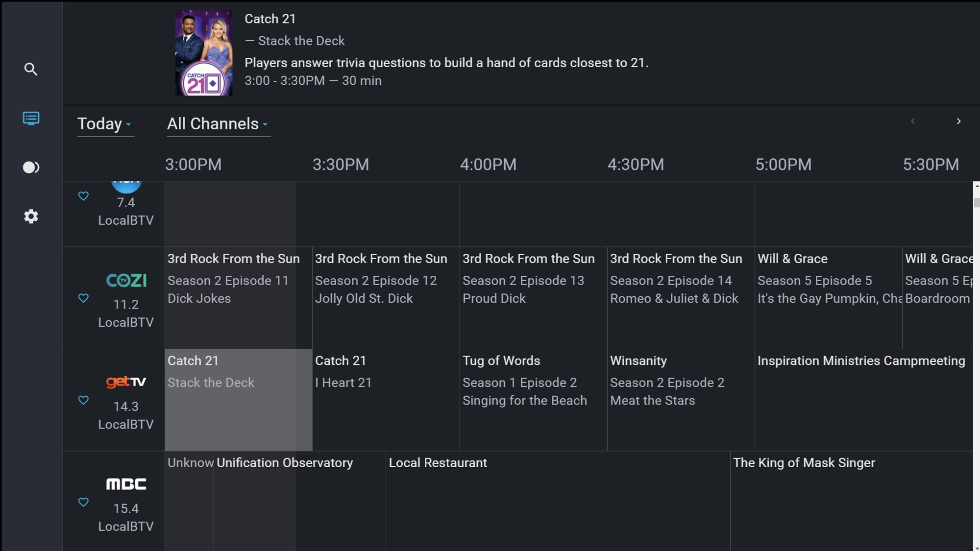Image resolution: width=980 pixels, height=551 pixels.
Task: Toggle the theme or display mode icon
Action: 31,168
